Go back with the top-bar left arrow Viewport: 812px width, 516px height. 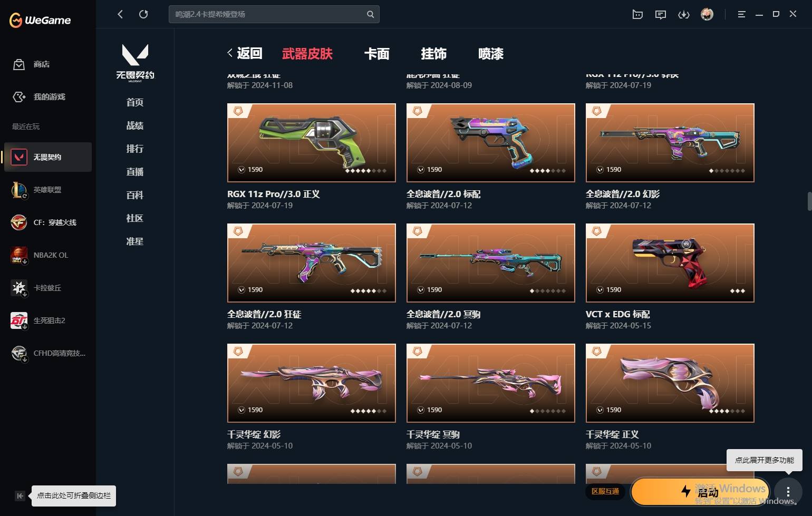coord(120,14)
